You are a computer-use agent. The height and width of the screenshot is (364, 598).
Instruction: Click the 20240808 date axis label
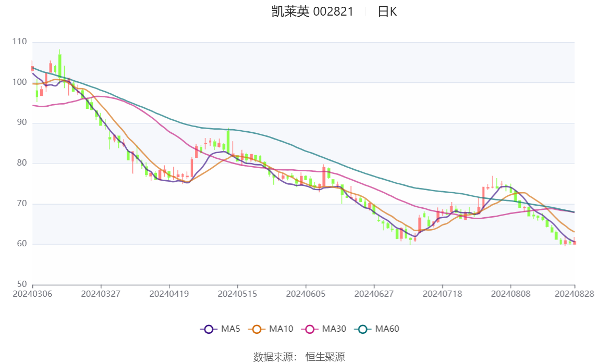(510, 294)
